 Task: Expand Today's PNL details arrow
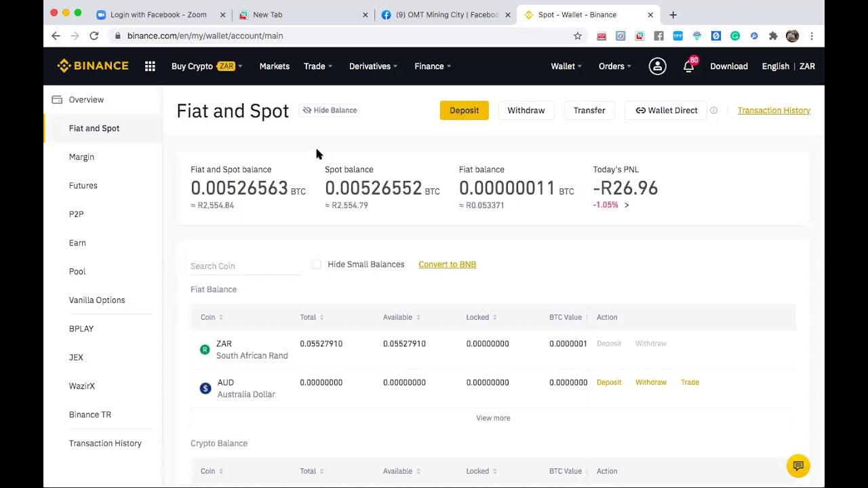[x=627, y=205]
